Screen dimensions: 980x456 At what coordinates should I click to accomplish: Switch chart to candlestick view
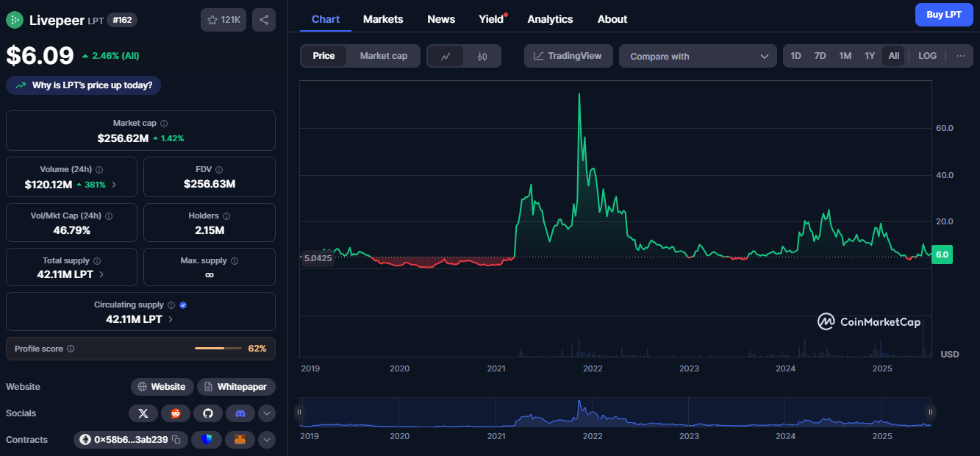point(482,55)
